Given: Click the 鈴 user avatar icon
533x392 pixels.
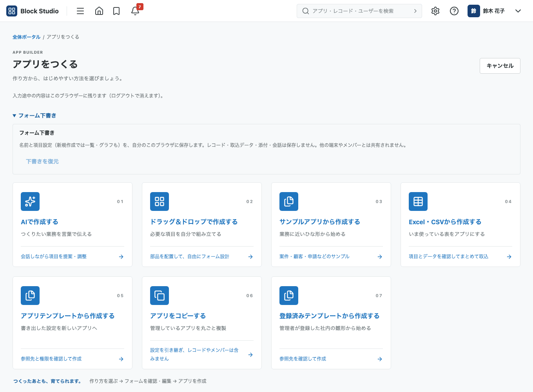Looking at the screenshot, I should coord(474,11).
